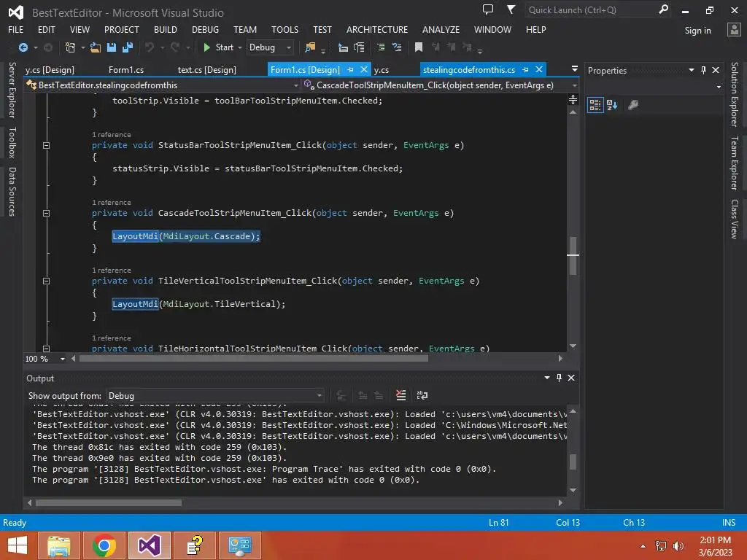
Task: Click the Quick Launch search magnifier icon
Action: pyautogui.click(x=663, y=9)
